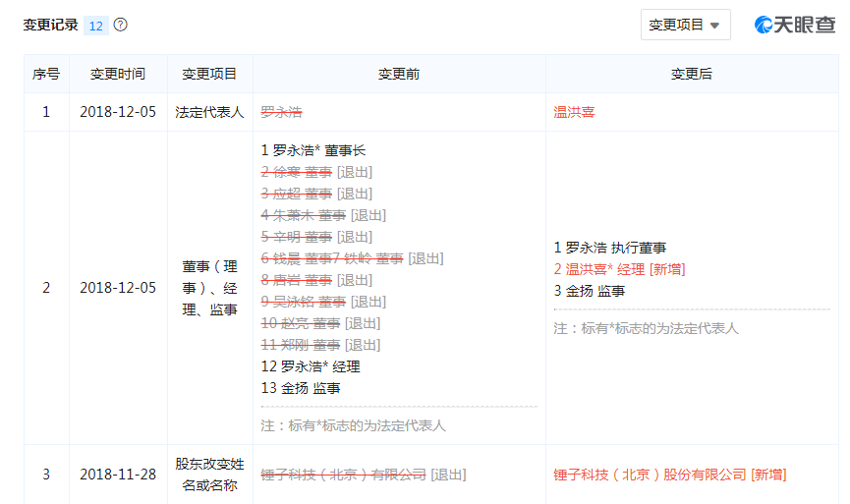This screenshot has height=504, width=850.
Task: Click entry 8 唐岩 董事 [退出]
Action: (x=316, y=280)
